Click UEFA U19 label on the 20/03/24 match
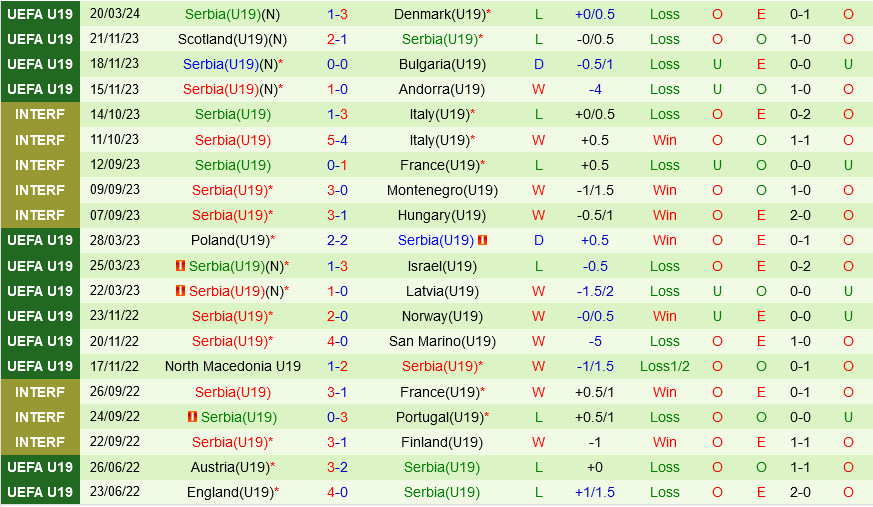 click(x=40, y=14)
